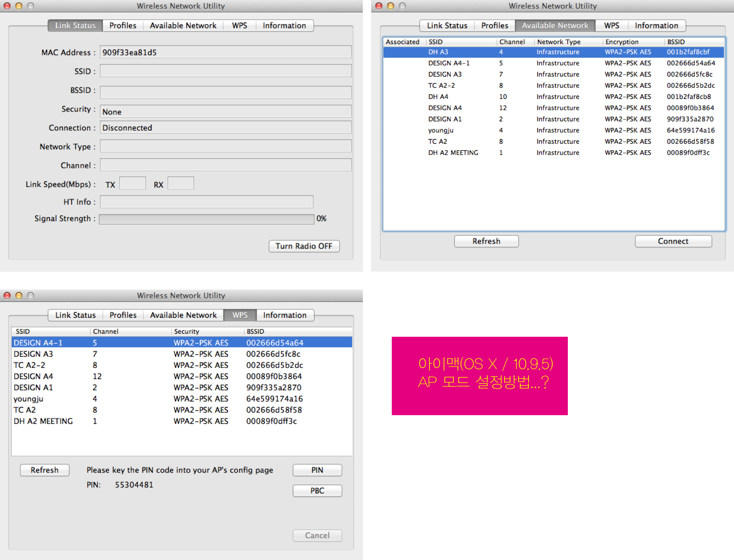The image size is (734, 560).
Task: Click the Signal Strength progress bar
Action: pos(207,219)
